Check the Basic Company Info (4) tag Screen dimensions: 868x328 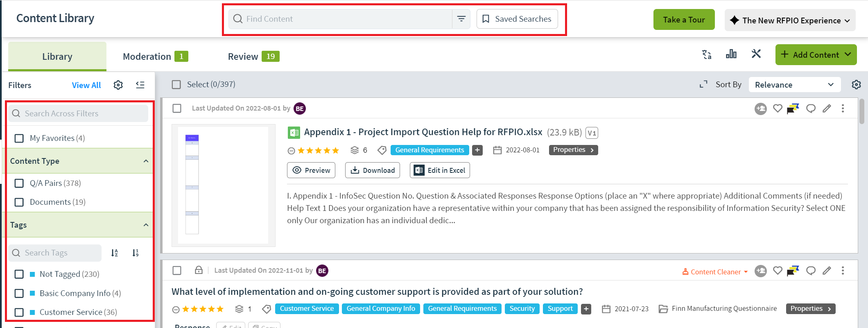(x=19, y=294)
